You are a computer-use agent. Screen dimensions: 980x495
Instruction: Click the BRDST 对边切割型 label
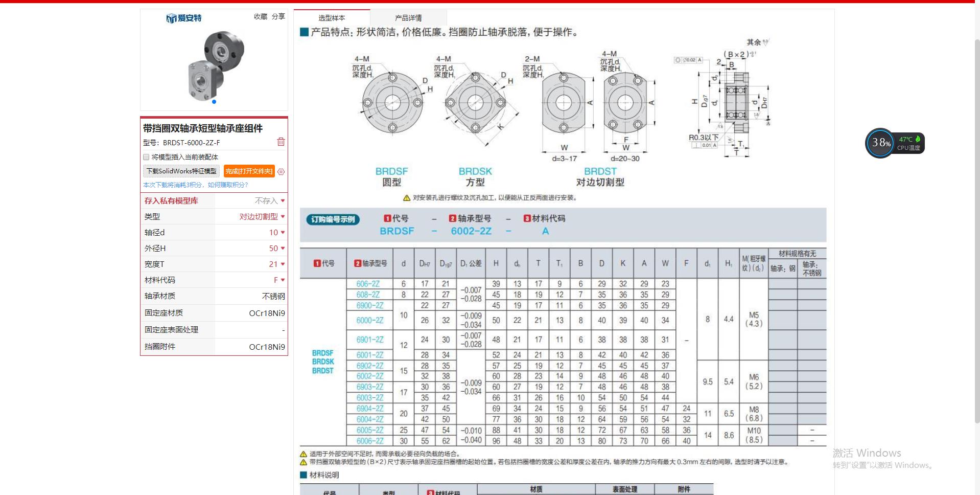[600, 177]
